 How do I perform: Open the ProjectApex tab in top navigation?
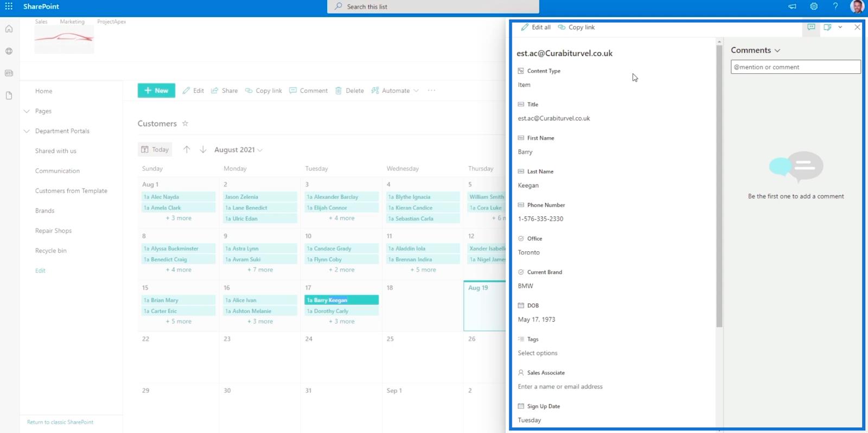[x=112, y=22]
